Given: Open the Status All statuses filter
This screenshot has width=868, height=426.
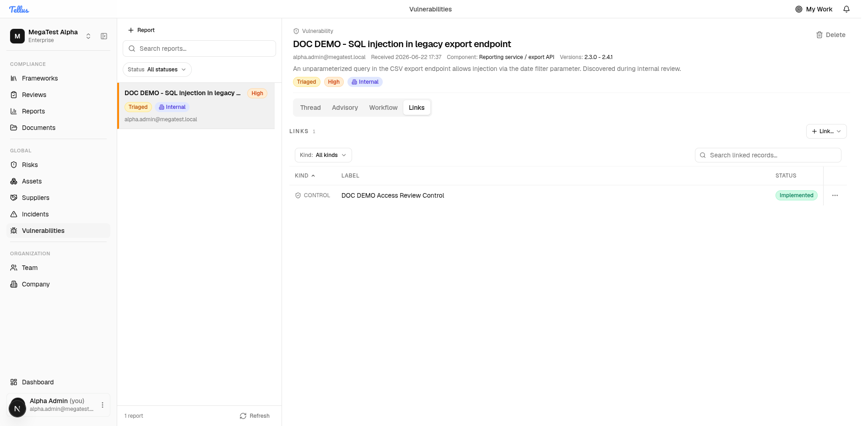Looking at the screenshot, I should [157, 70].
